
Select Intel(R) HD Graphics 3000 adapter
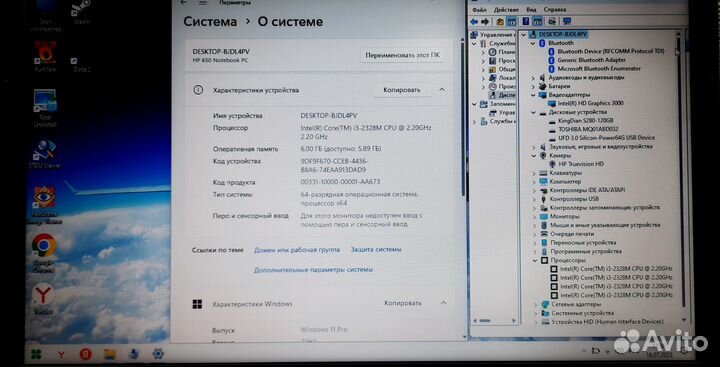590,103
